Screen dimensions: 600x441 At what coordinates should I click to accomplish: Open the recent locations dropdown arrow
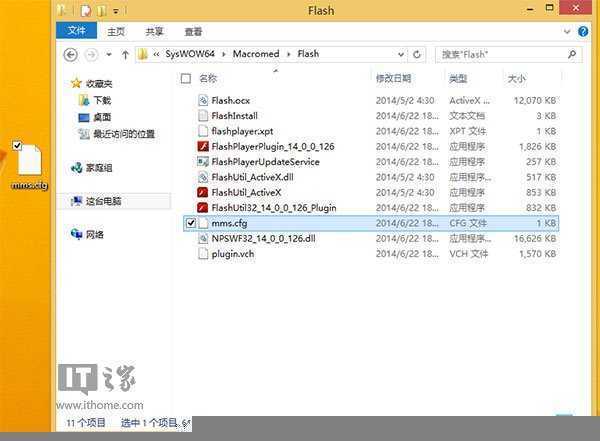point(109,55)
